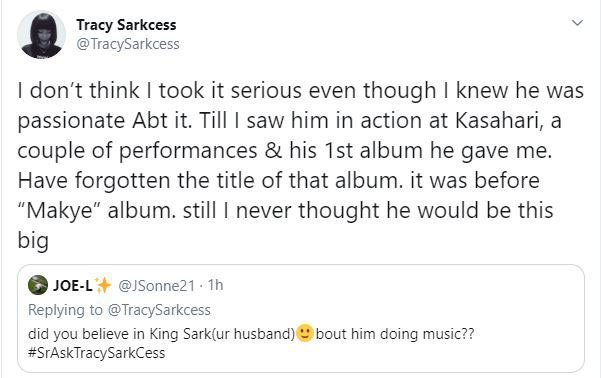Image resolution: width=601 pixels, height=378 pixels.
Task: Click the smiley emoji in quoted tweet
Action: coord(305,333)
